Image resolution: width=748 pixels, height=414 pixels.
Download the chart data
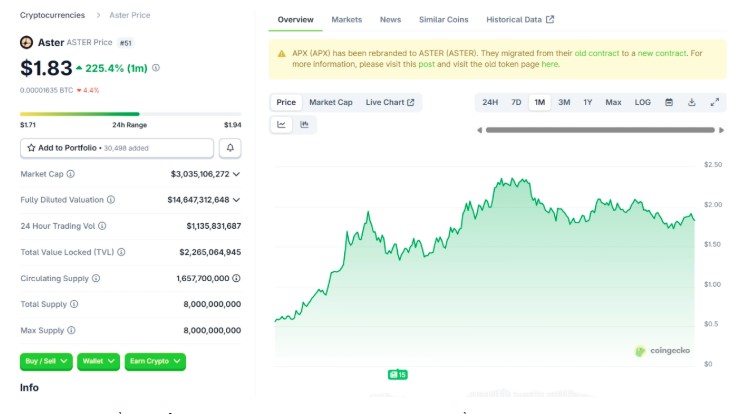[x=692, y=102]
